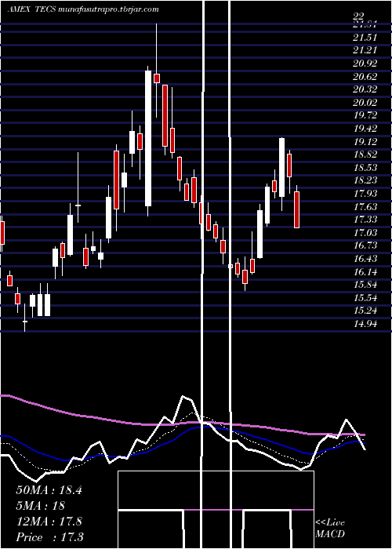Click the 18.82 price axis label
Image resolution: width=392 pixels, height=549 pixels.
pos(365,155)
